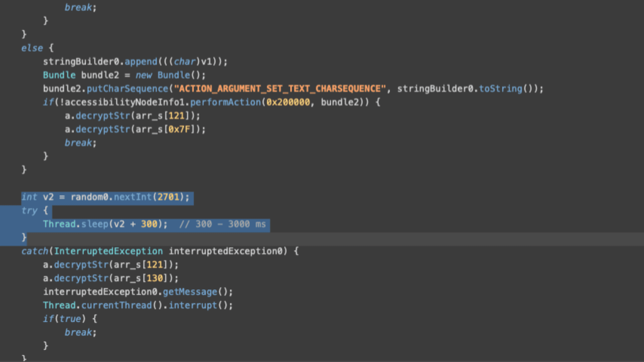Click the char cast keyword
This screenshot has height=362, width=644.
tap(185, 62)
